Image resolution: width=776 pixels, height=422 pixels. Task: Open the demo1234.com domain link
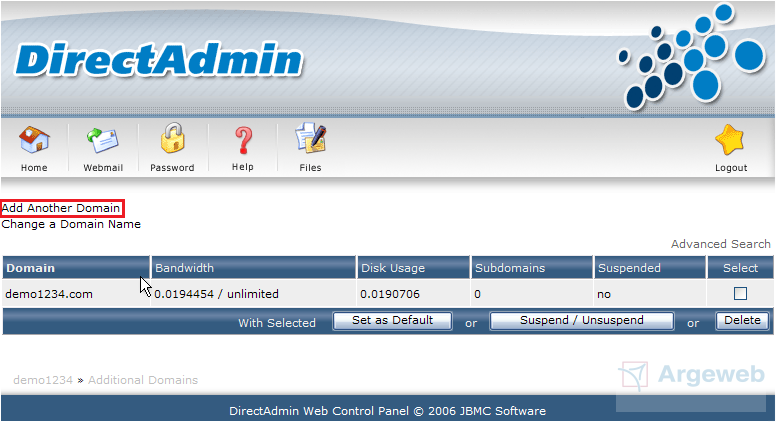point(49,294)
